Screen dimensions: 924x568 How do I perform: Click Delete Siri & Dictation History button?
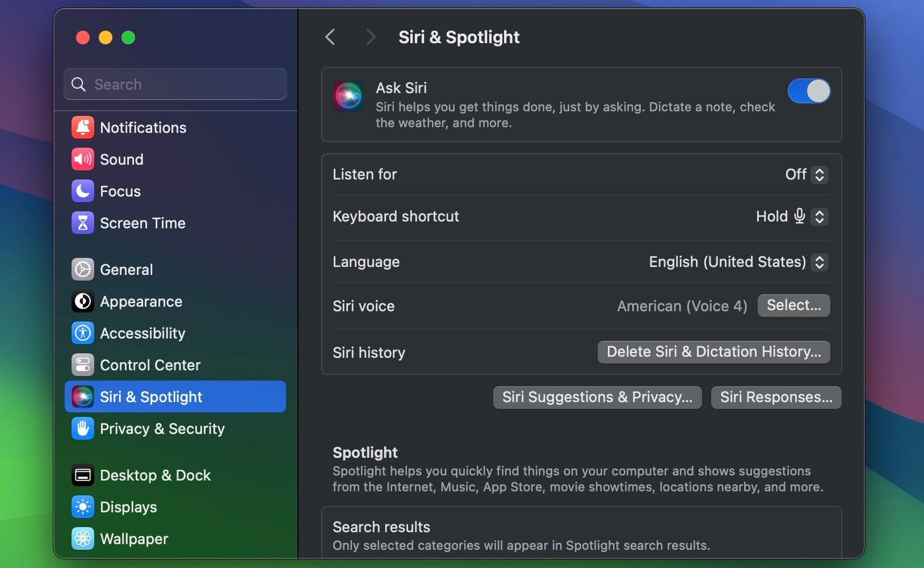pos(713,352)
